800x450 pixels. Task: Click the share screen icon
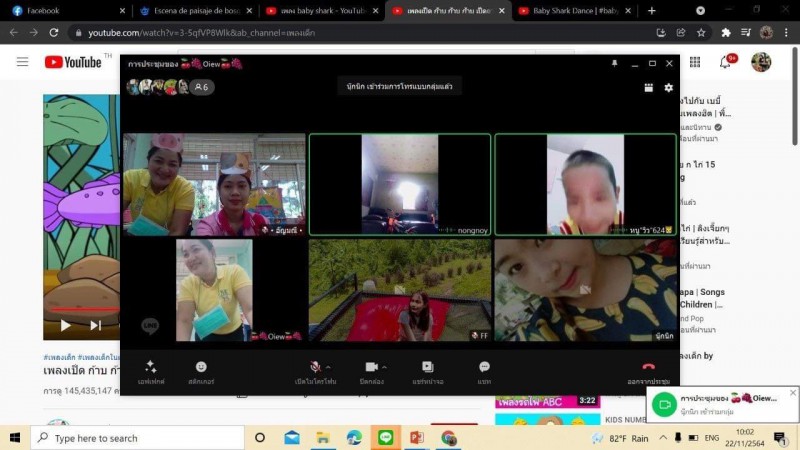coord(427,368)
